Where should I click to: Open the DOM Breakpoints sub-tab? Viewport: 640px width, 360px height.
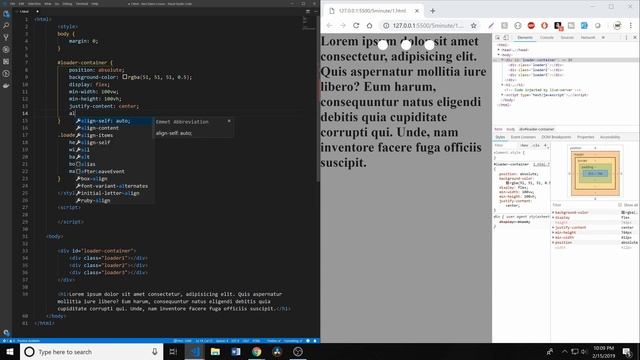click(556, 137)
